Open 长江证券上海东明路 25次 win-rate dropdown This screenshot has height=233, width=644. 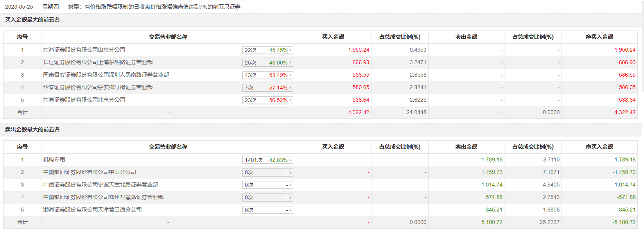(291, 63)
